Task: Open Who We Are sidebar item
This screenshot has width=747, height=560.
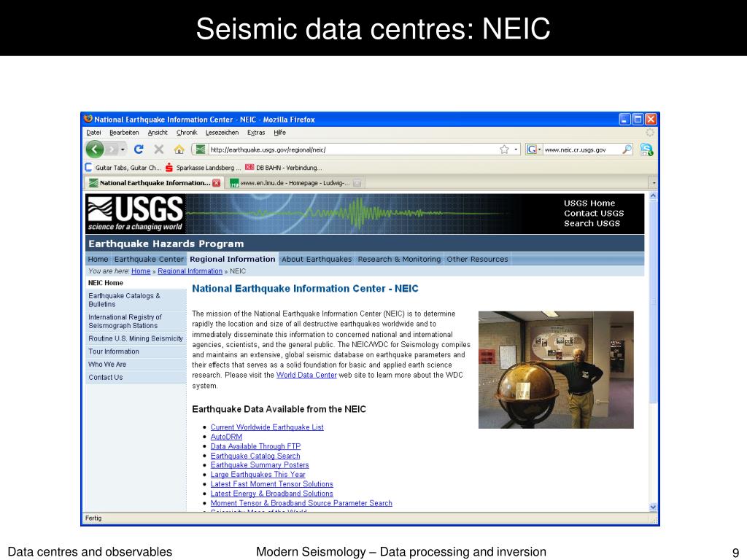Action: (x=136, y=365)
